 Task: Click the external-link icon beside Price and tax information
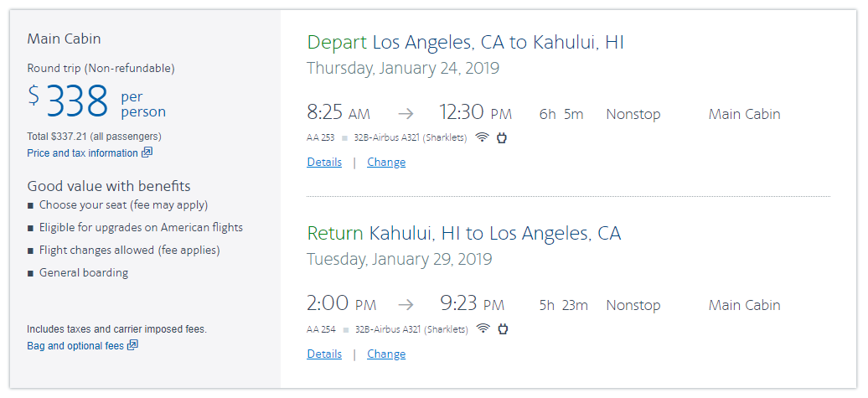click(x=147, y=152)
